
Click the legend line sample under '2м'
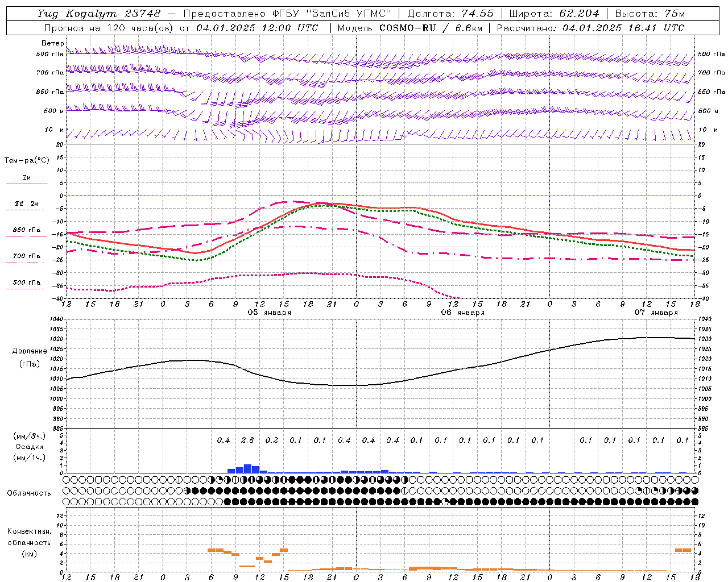26,184
